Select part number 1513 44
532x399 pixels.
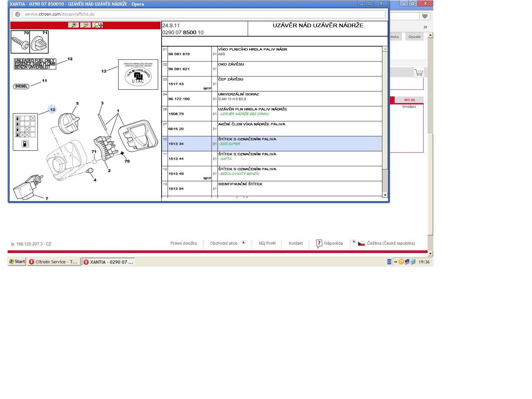coord(176,159)
